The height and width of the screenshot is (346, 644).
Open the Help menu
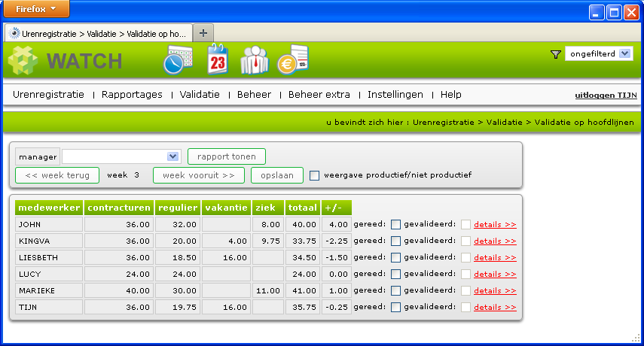tap(451, 95)
